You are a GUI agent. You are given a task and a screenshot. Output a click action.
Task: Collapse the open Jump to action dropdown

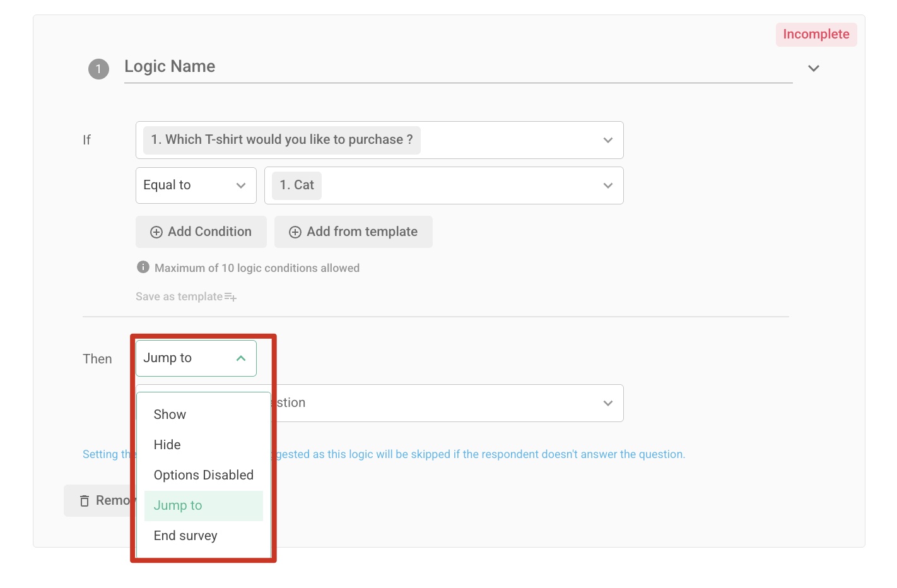coord(240,358)
